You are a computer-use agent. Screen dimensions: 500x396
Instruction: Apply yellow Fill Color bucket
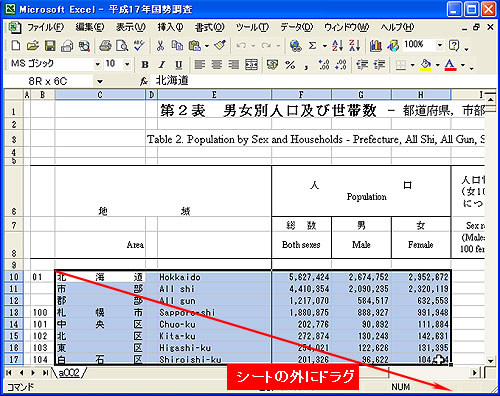426,64
